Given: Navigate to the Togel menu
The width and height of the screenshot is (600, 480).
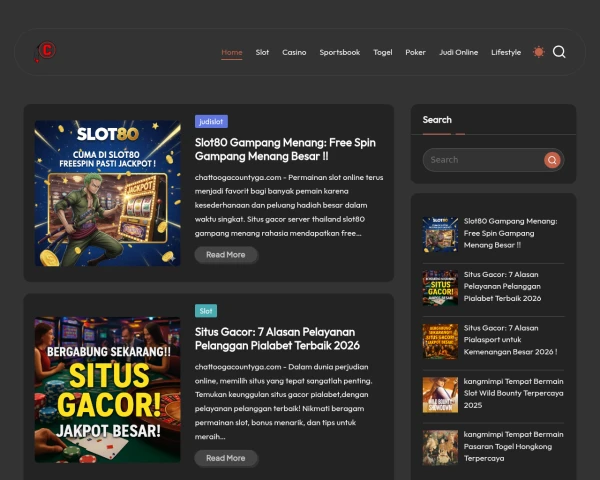Looking at the screenshot, I should [x=382, y=52].
